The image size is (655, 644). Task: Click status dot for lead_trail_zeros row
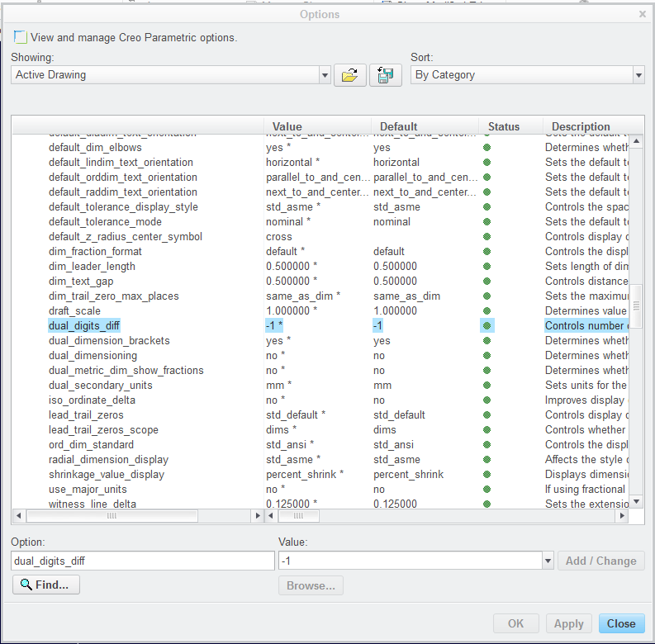point(487,414)
